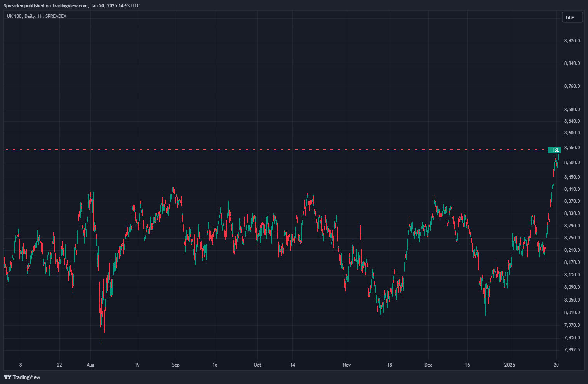The image size is (588, 384).
Task: Click the 8,050.0 price axis label
Action: [572, 300]
